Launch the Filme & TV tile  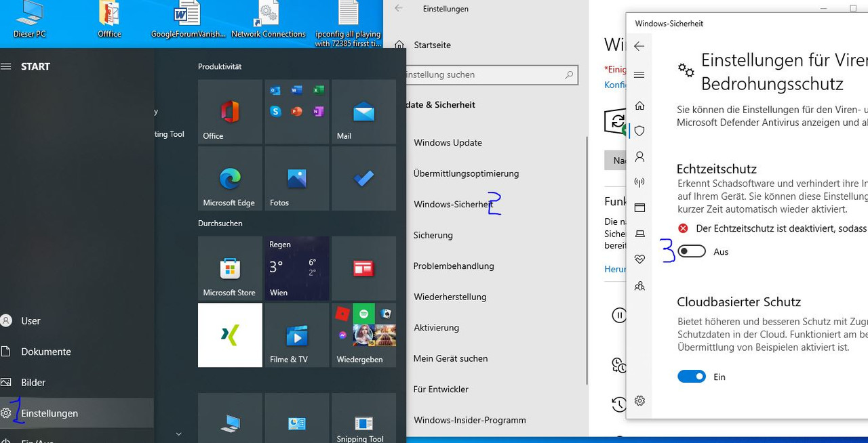coord(297,335)
